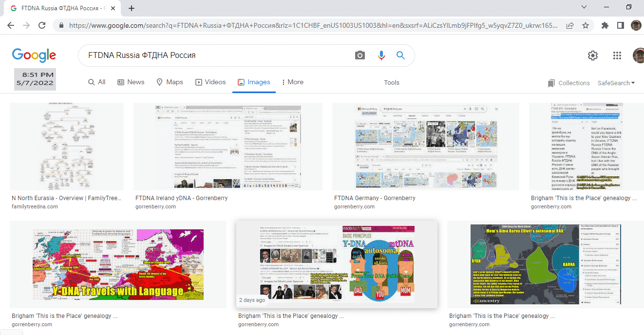Click the Google logo
644x335 pixels.
pos(34,56)
